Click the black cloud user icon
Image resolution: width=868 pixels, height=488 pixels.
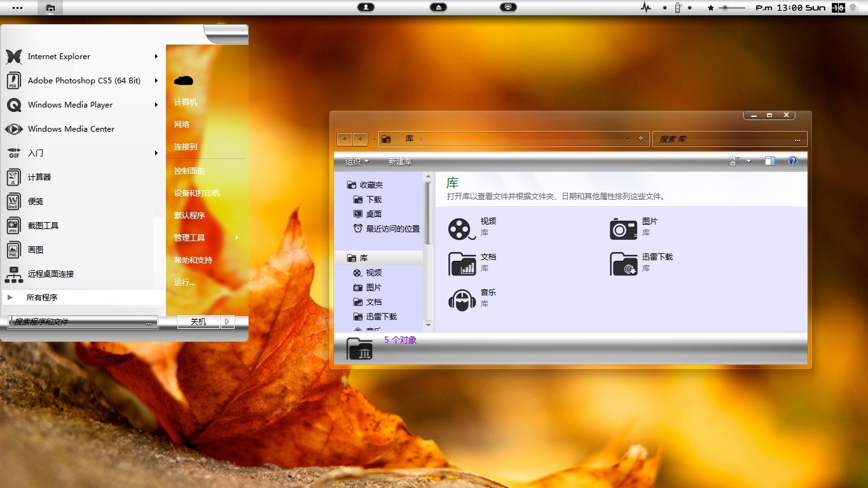(184, 80)
